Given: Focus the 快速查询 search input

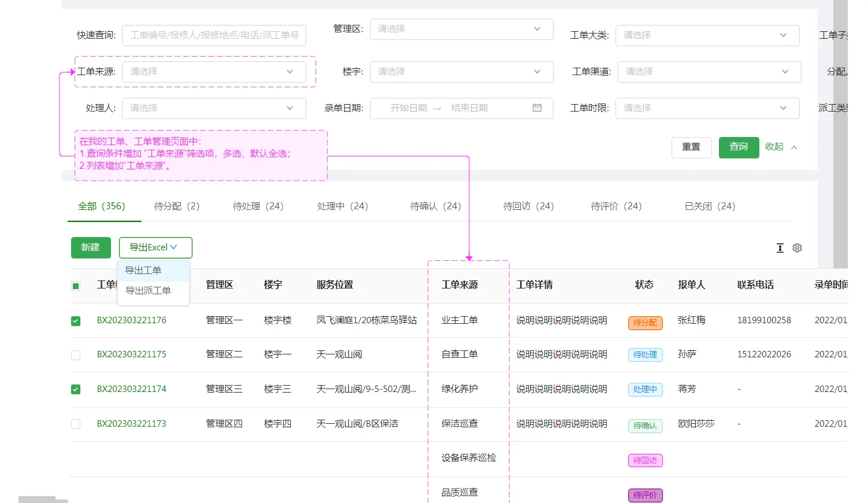Looking at the screenshot, I should coord(214,35).
